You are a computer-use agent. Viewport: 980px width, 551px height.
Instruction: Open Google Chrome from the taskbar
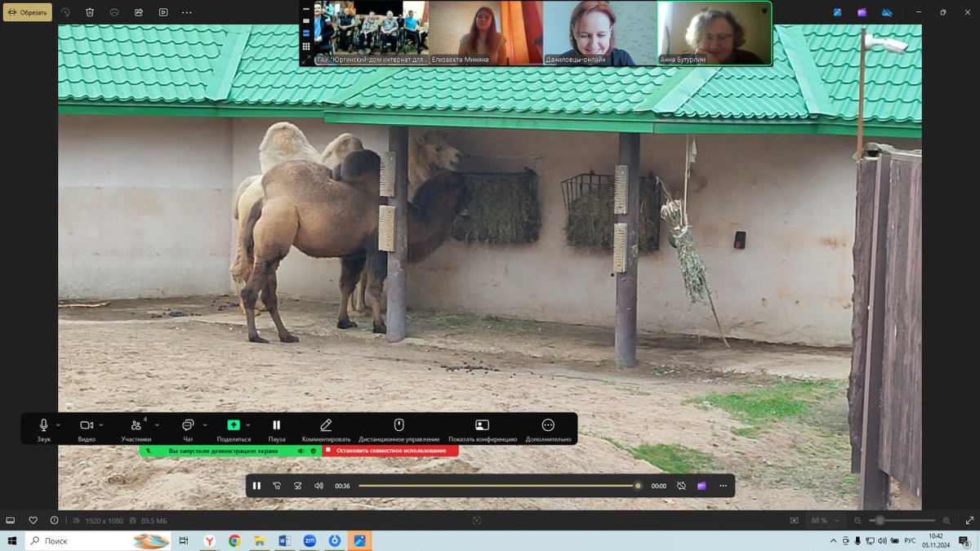click(x=234, y=540)
